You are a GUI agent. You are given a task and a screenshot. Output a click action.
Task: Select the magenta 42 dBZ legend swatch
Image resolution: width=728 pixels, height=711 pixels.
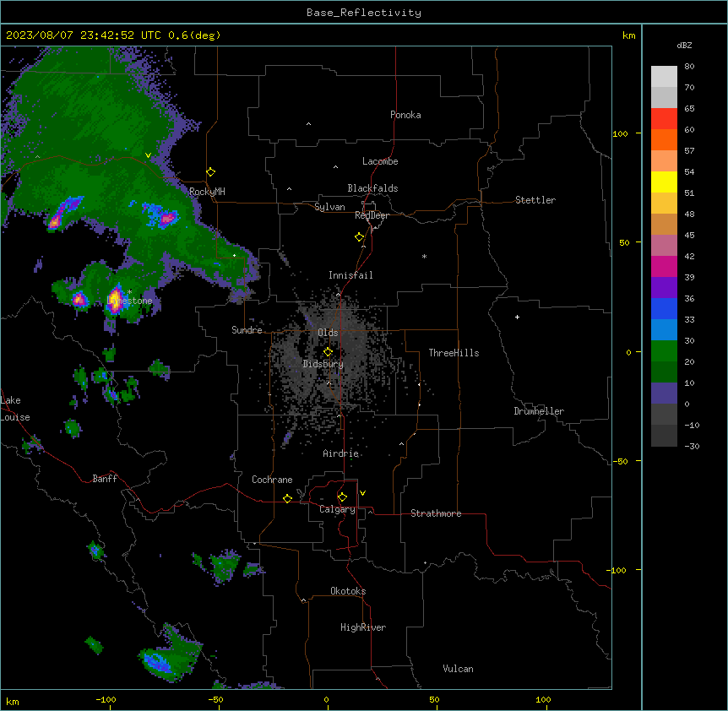coord(664,266)
